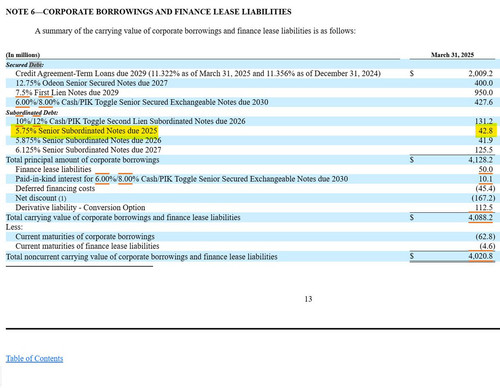Select the Total carrying value row label

(x=123, y=217)
